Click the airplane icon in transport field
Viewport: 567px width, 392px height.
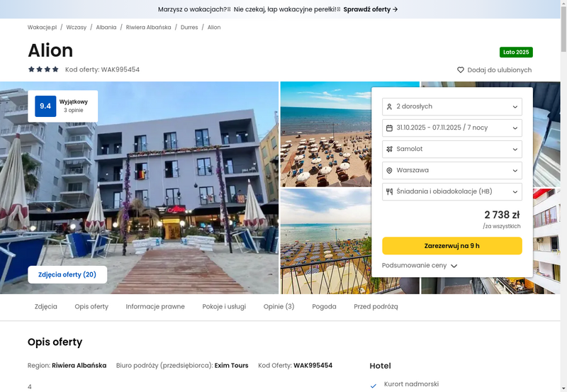click(x=389, y=149)
